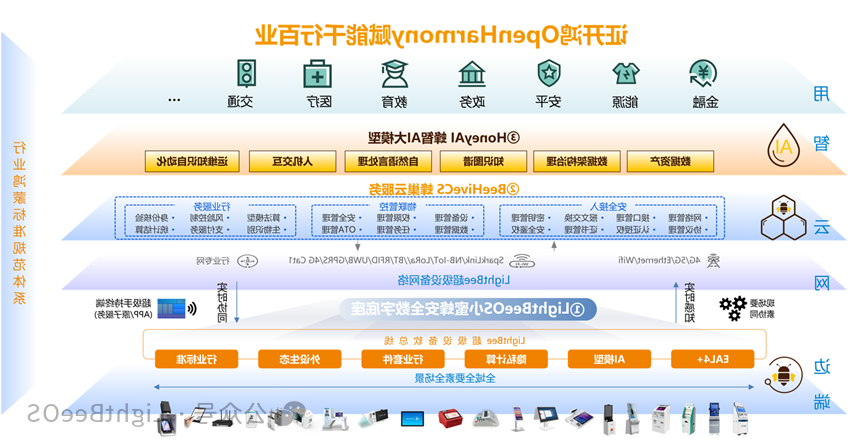The width and height of the screenshot is (865, 448).
Task: Click the LightBee超级设备软总线 label
Action: pyautogui.click(x=455, y=340)
